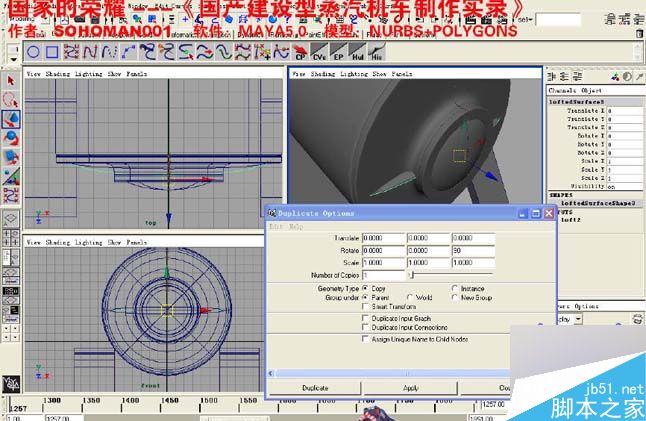Click the EP curve tool shelf icon
The height and width of the screenshot is (421, 646).
tap(338, 52)
